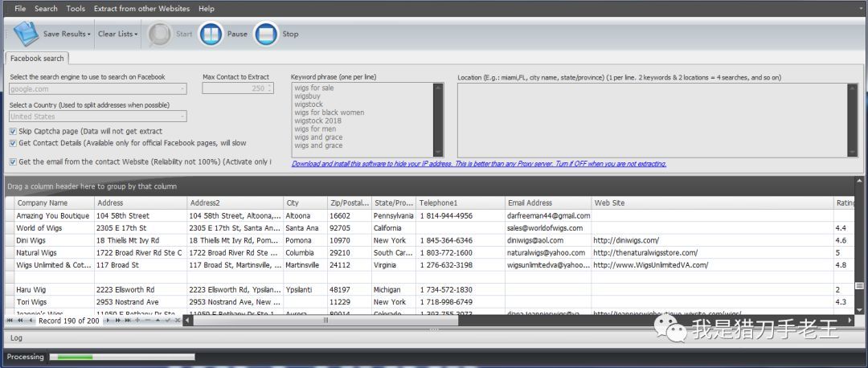Select the World of Wigs cell
Image resolution: width=868 pixels, height=368 pixels.
coord(55,228)
